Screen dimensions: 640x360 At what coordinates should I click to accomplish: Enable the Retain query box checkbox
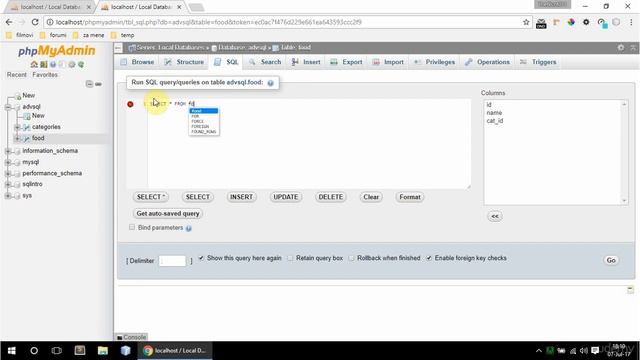click(x=290, y=258)
